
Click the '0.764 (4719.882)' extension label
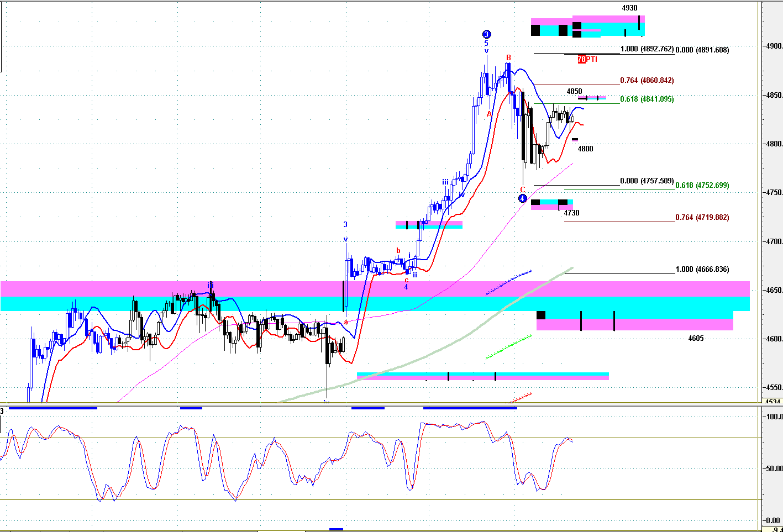[x=702, y=217]
